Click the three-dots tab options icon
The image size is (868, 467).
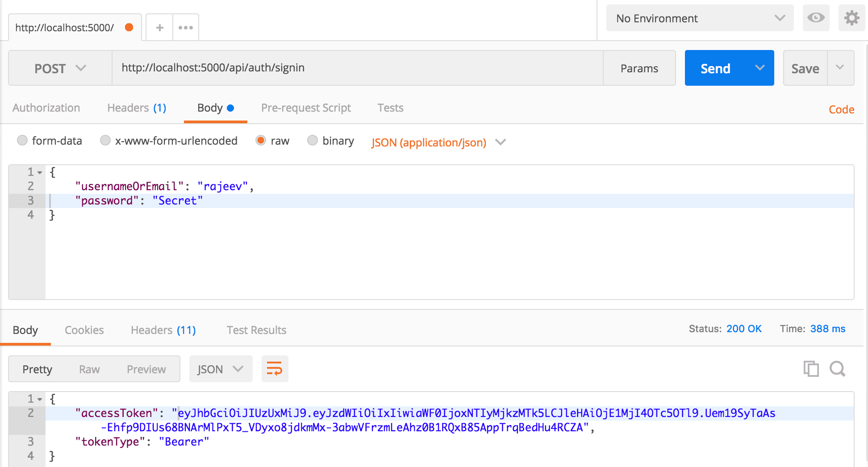(185, 28)
